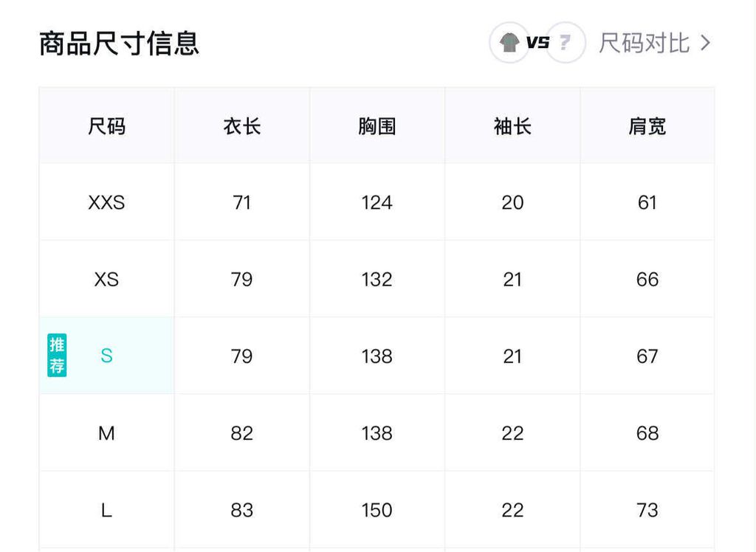
Task: Select the recommended S size row
Action: pyautogui.click(x=107, y=356)
